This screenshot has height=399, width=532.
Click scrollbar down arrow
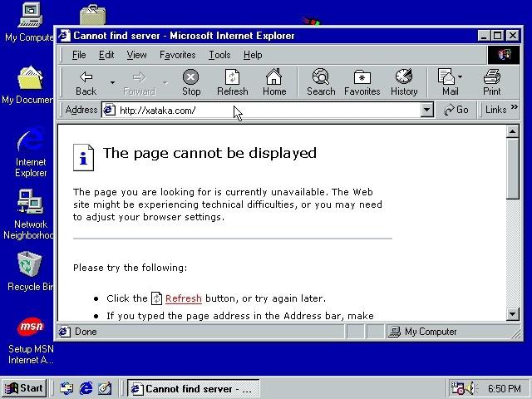(x=513, y=314)
